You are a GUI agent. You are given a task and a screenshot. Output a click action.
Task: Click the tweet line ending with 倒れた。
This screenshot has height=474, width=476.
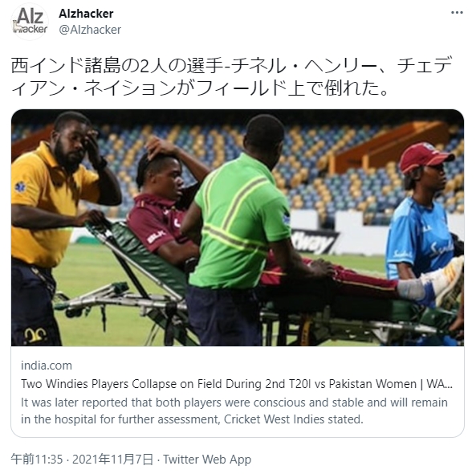[200, 88]
